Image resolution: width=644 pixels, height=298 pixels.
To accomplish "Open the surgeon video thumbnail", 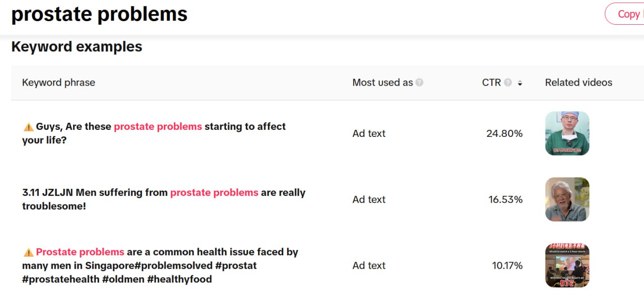I will tap(567, 133).
